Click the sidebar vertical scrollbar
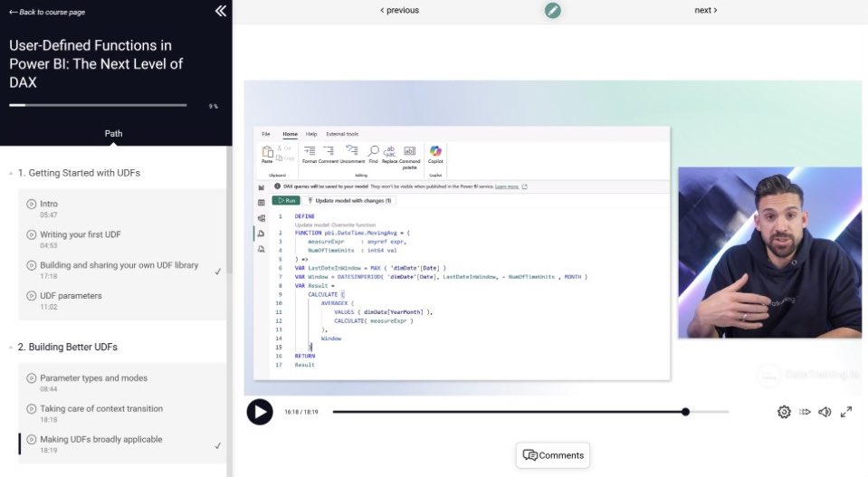This screenshot has height=477, width=868. [229, 210]
